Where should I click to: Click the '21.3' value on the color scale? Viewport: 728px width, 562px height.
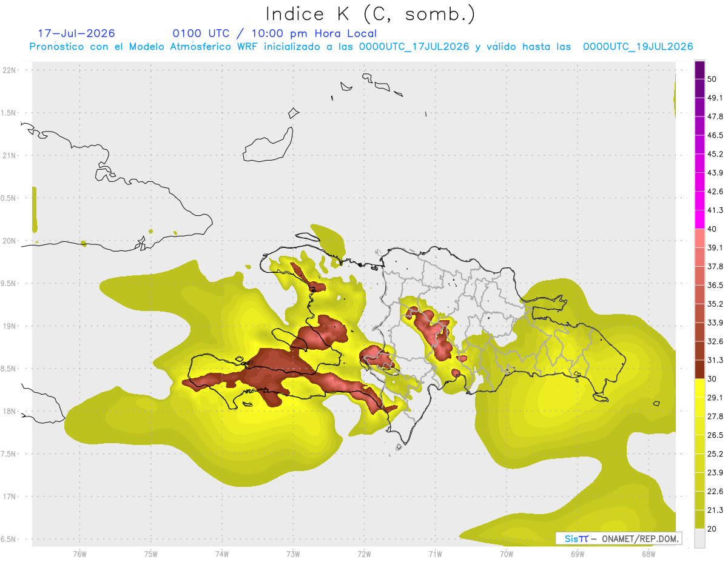pyautogui.click(x=715, y=510)
